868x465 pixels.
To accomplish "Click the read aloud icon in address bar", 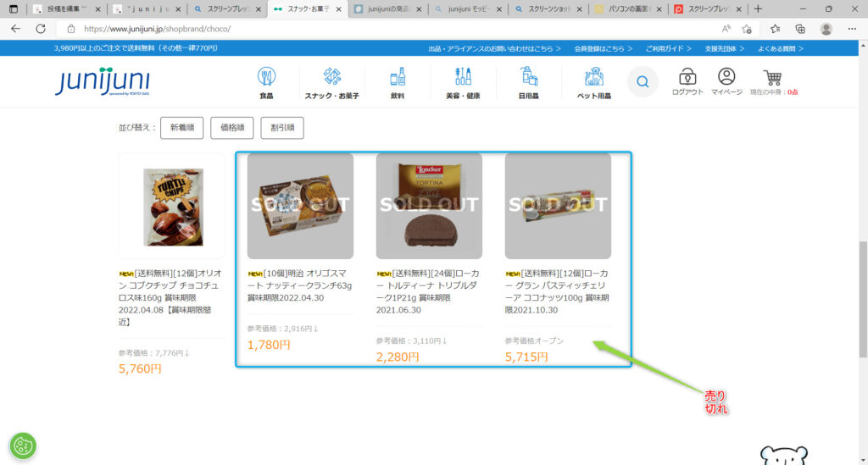I will [x=726, y=29].
